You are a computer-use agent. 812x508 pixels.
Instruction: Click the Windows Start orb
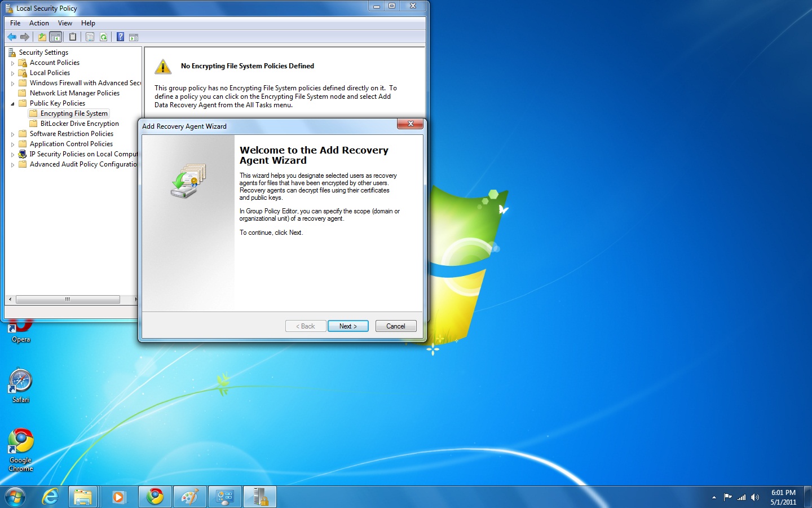click(15, 497)
